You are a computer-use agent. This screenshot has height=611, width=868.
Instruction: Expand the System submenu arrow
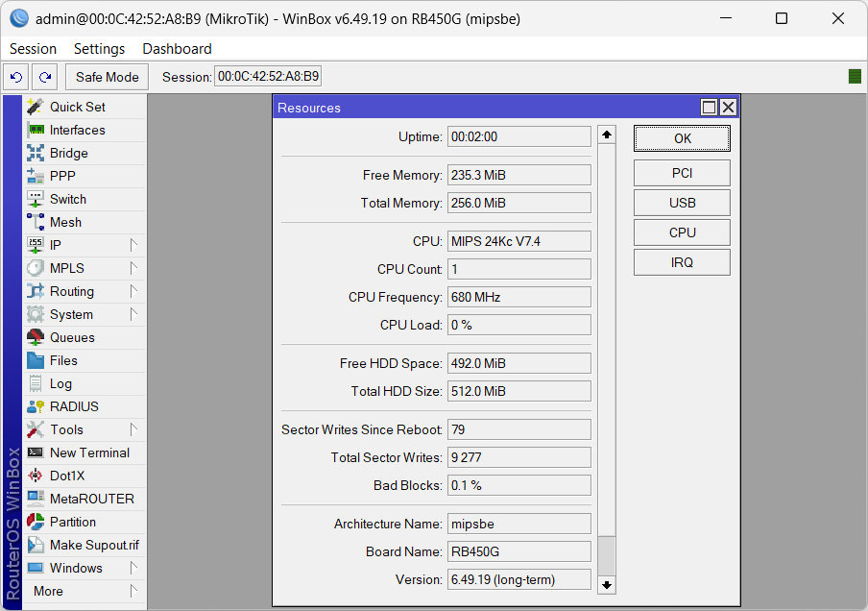tap(133, 314)
